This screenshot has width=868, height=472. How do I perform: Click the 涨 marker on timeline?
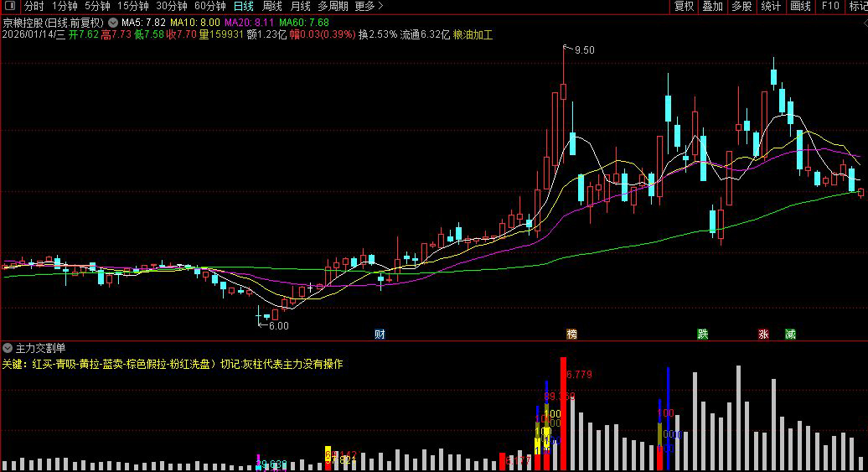click(x=763, y=334)
